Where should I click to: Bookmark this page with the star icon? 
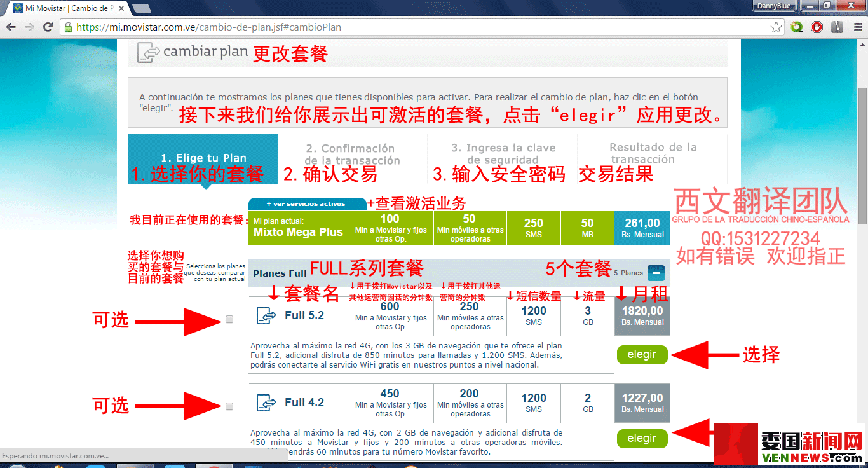click(x=776, y=27)
